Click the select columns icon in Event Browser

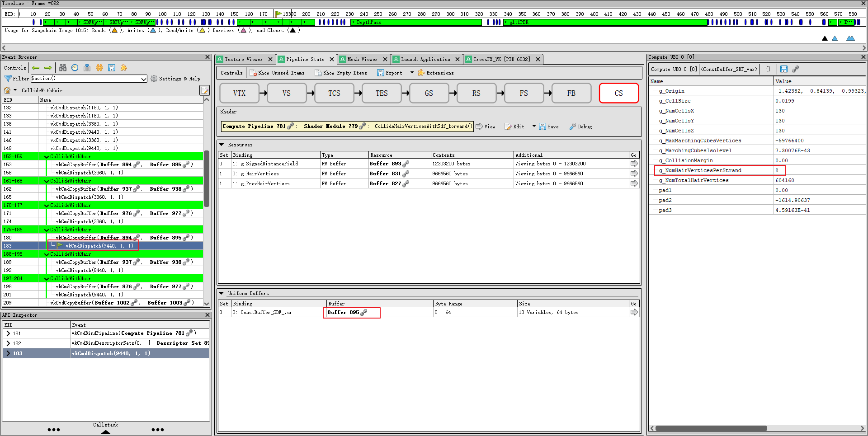click(x=87, y=68)
